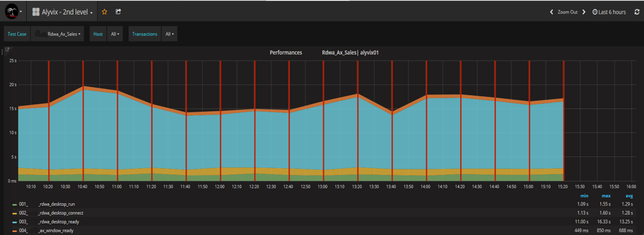Click orange color swatch for ax_window_ready
The image size is (644, 235).
coord(15,231)
